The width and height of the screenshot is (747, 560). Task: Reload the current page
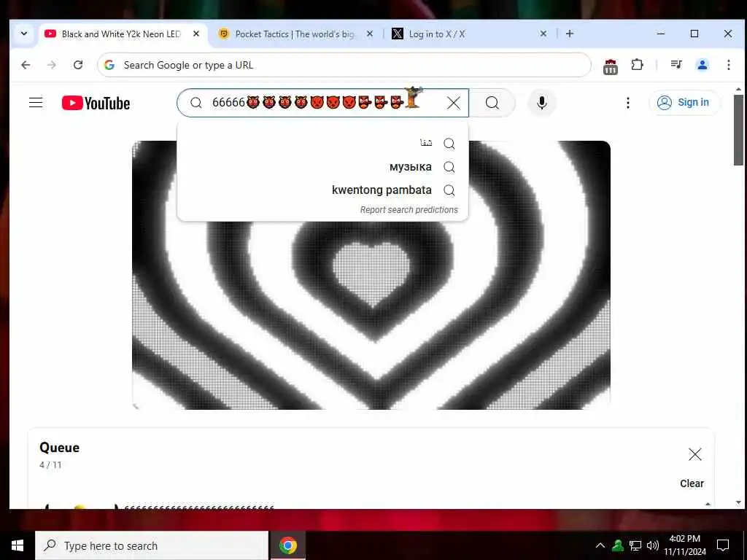pyautogui.click(x=78, y=65)
